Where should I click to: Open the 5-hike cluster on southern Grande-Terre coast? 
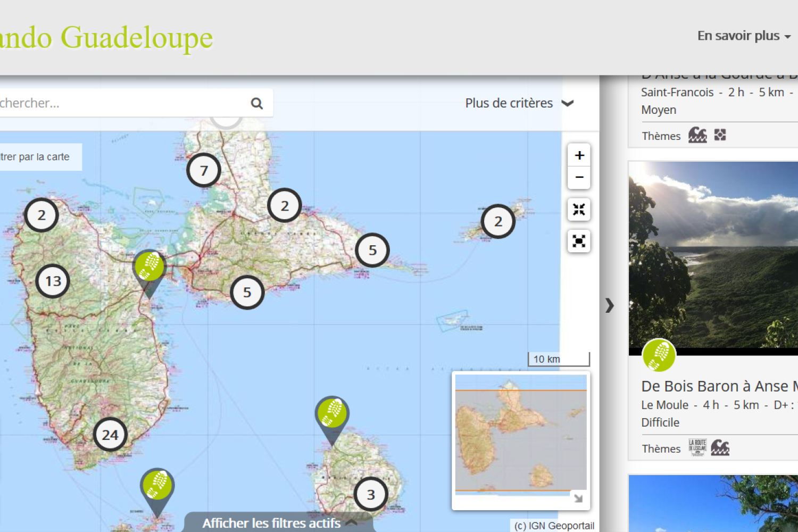(x=247, y=292)
